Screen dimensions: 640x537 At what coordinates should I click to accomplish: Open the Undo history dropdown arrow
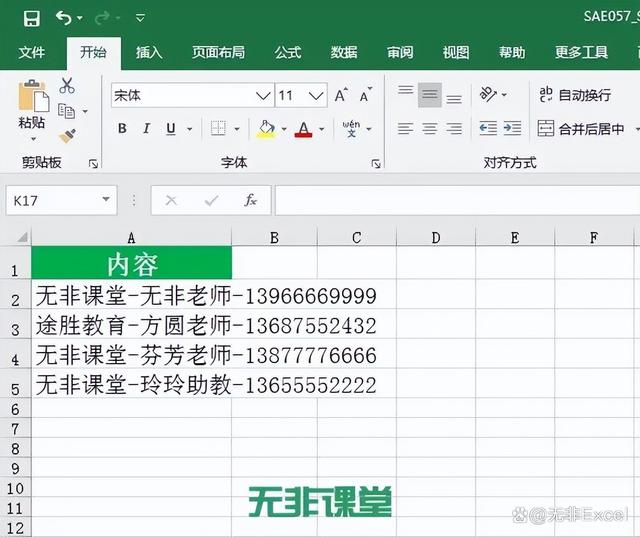(80, 18)
